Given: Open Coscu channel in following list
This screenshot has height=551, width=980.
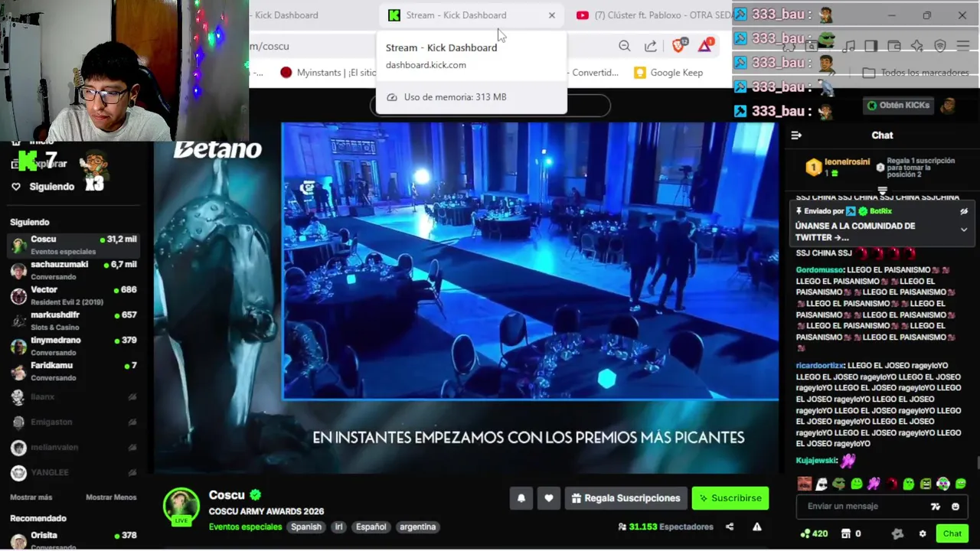Looking at the screenshot, I should pos(74,245).
